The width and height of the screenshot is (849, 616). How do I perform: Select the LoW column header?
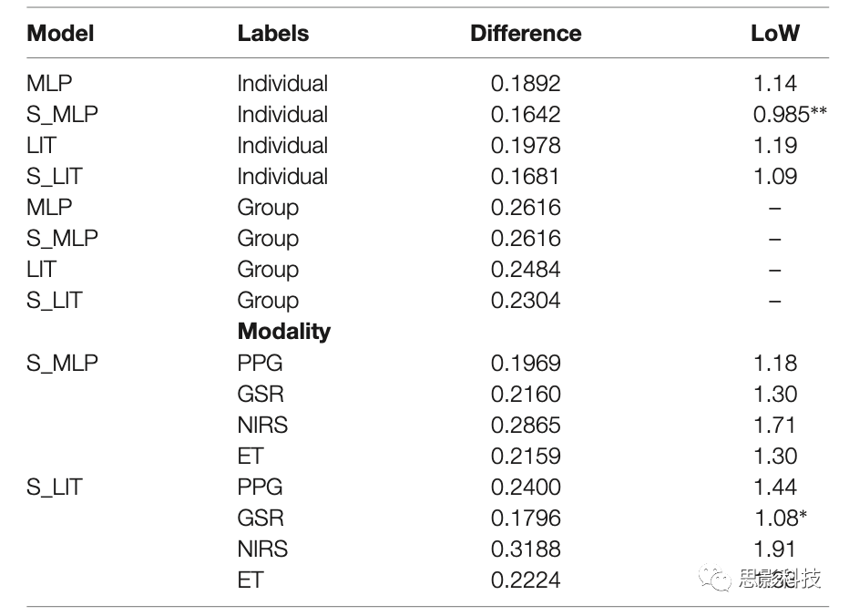click(774, 34)
